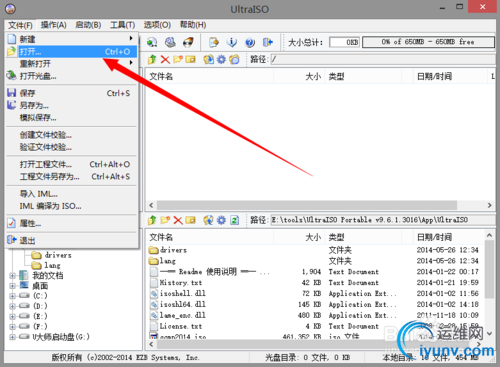500x367 pixels.
Task: Open the 启动(B) menu
Action: click(x=88, y=25)
